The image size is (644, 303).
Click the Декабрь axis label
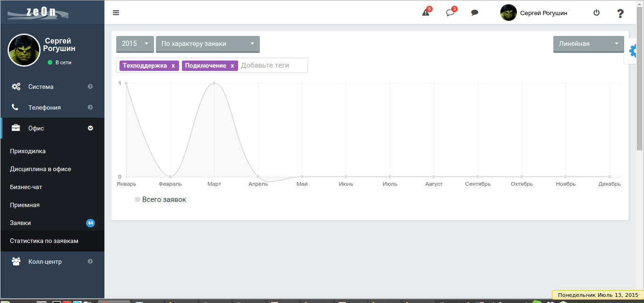(610, 184)
